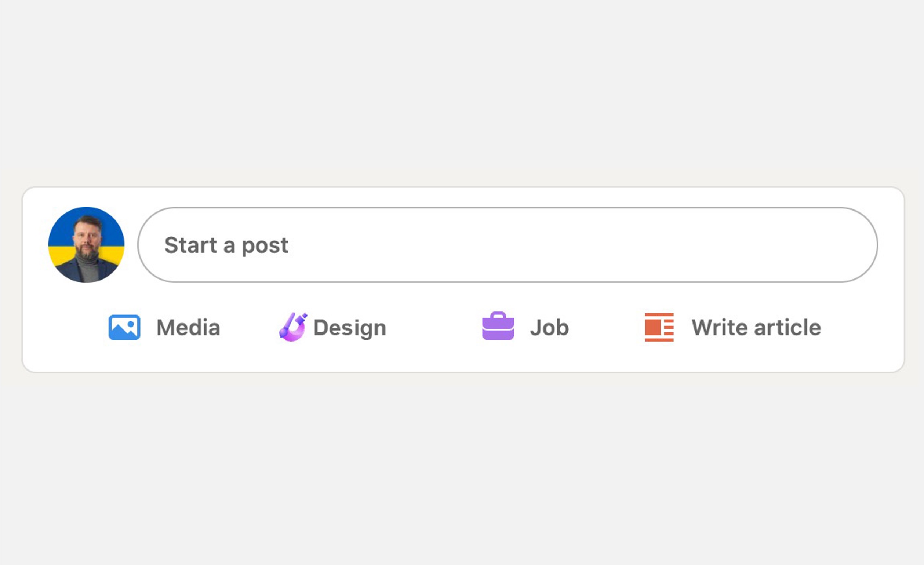The image size is (924, 565).
Task: Click the blue Media picture icon
Action: click(x=124, y=327)
